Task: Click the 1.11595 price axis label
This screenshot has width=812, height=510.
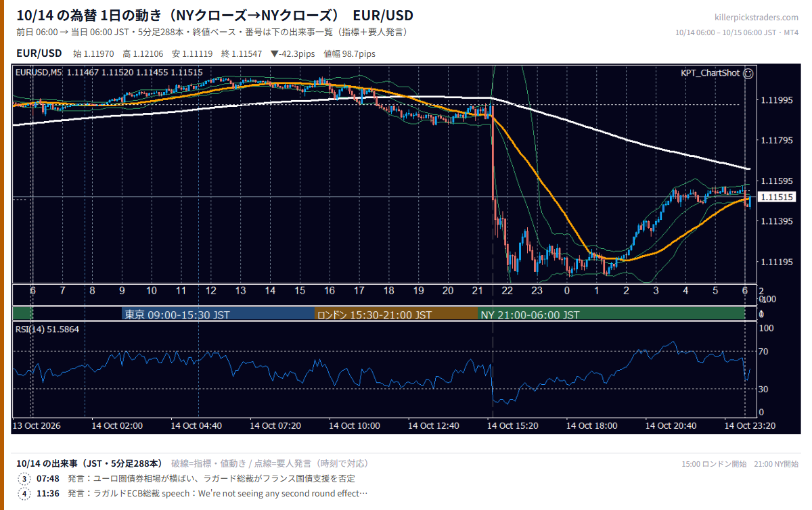Action: point(777,181)
